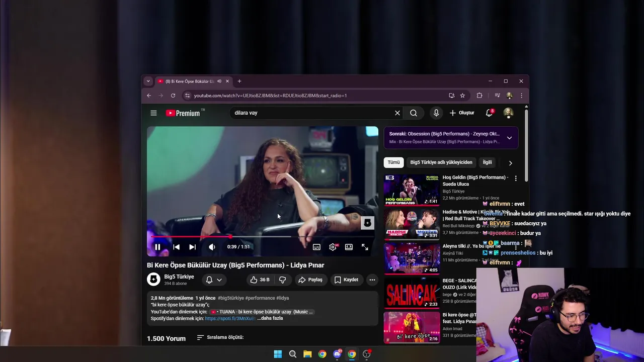
Task: Open more actions under the video
Action: click(372, 280)
